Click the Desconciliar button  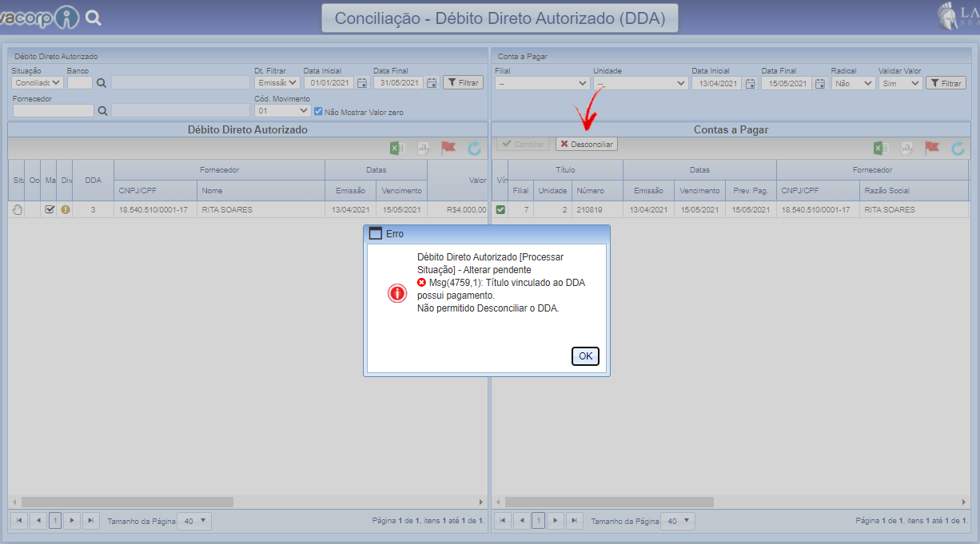pyautogui.click(x=587, y=145)
